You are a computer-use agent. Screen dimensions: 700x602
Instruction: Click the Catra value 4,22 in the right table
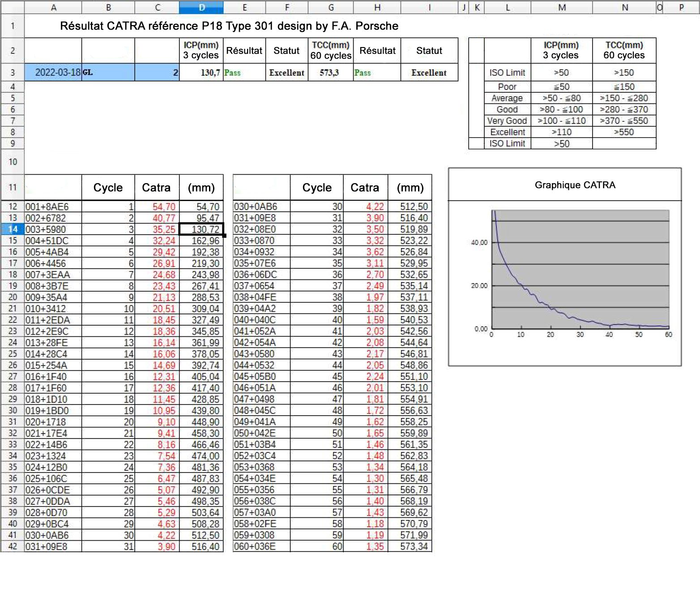point(366,206)
